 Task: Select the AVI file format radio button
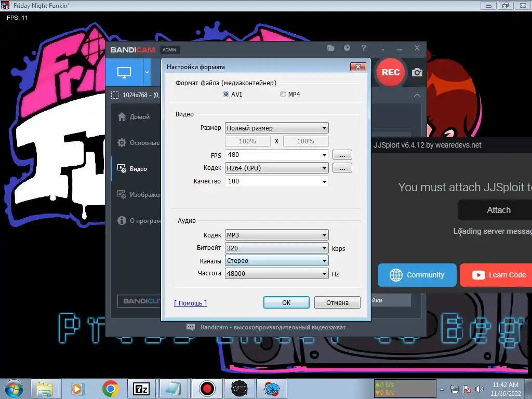(226, 95)
